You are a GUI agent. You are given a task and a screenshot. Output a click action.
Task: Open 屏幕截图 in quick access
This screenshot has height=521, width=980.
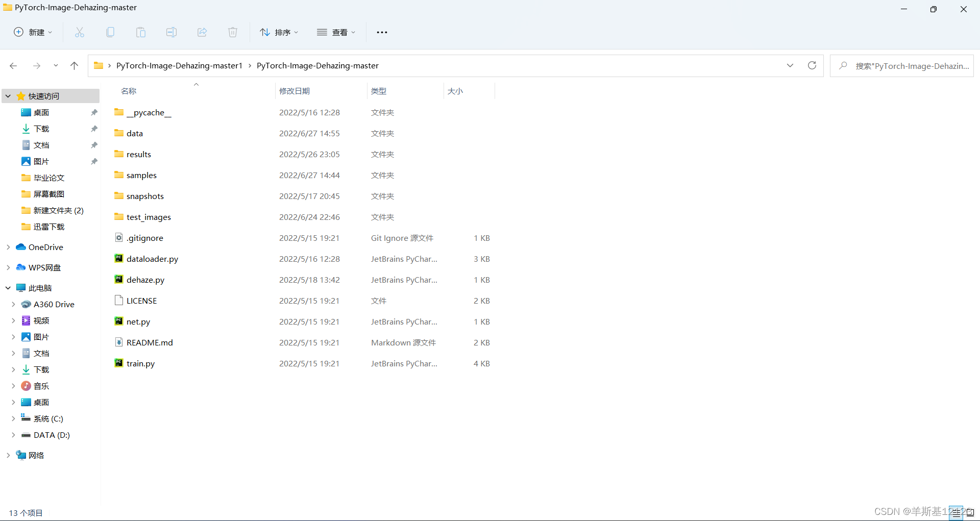tap(49, 194)
